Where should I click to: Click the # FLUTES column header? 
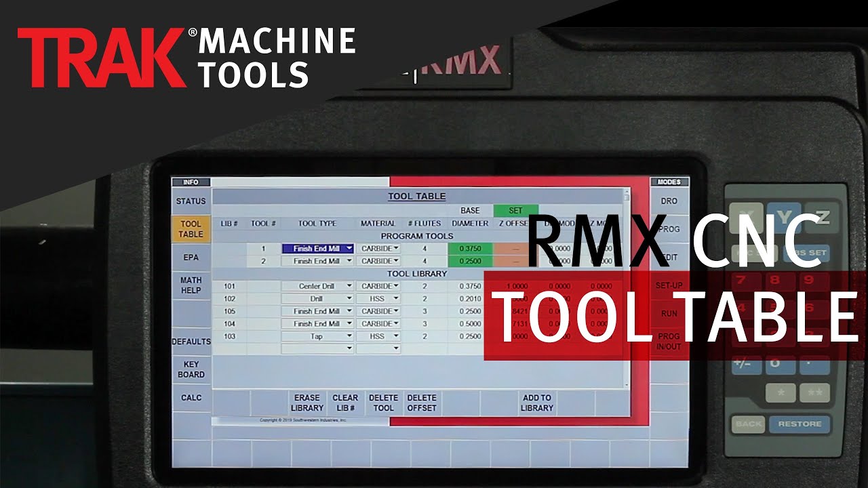[x=425, y=223]
